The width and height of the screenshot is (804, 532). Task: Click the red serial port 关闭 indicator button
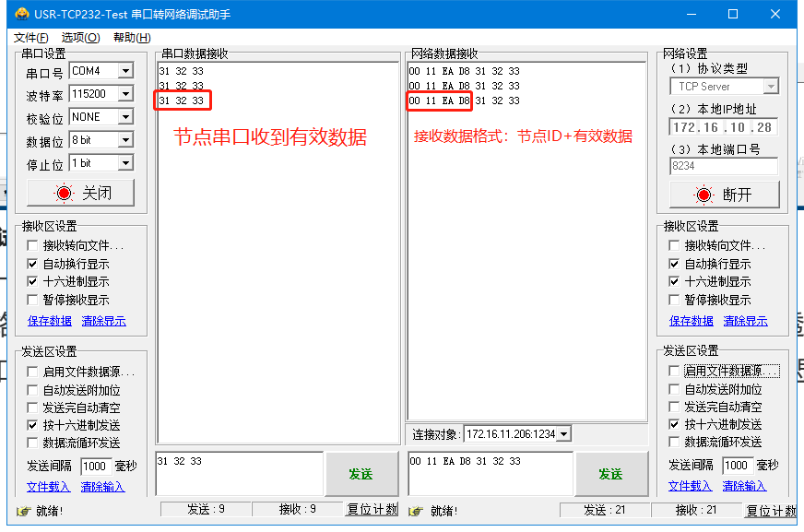(81, 193)
